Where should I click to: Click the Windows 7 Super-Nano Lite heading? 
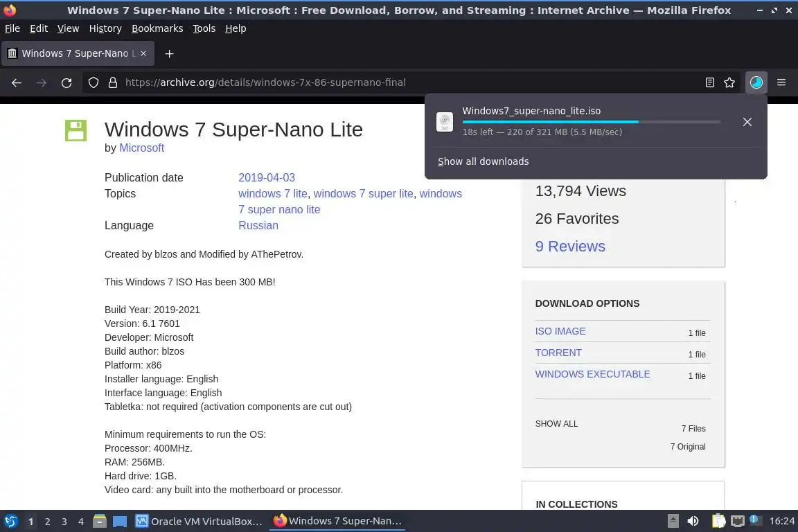pos(233,130)
